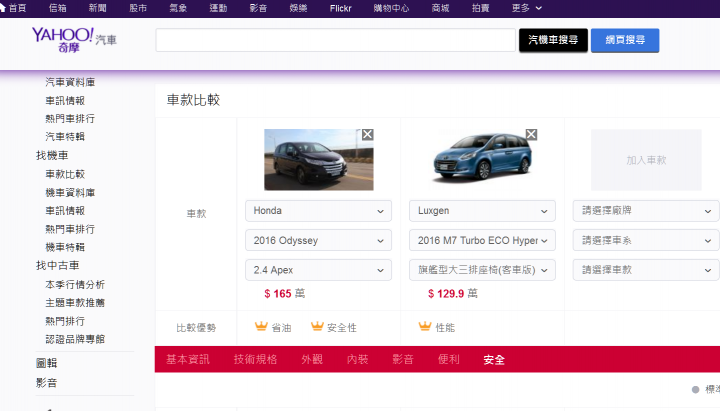Click the 性能 crown icon
Viewport: 720px width, 411px height.
[425, 327]
